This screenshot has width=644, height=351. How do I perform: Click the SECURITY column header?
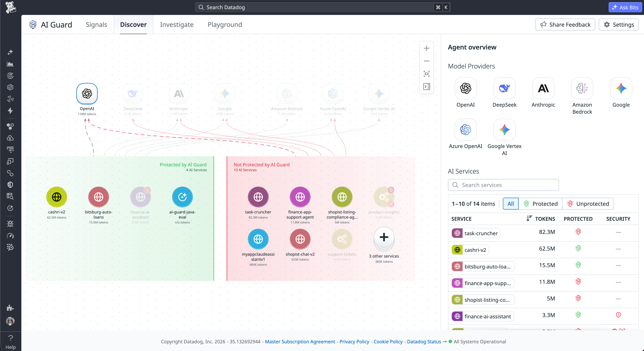(x=618, y=219)
